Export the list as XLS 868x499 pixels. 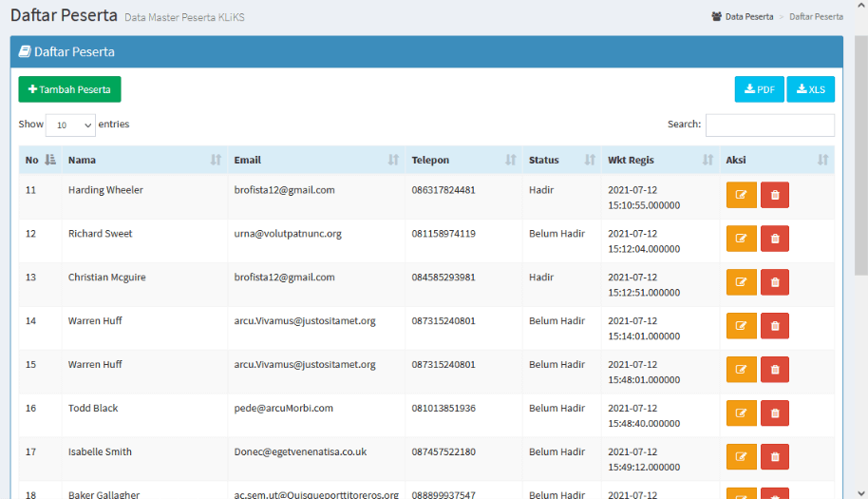(x=810, y=89)
